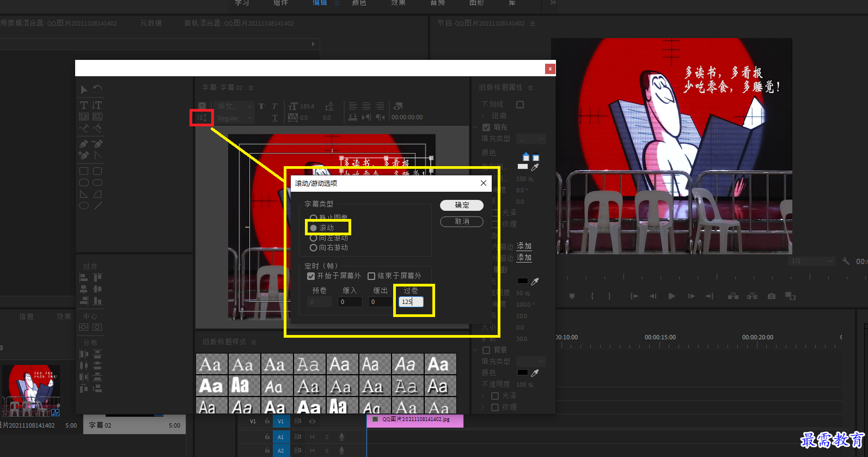
Task: Open Roll/Crawl options icon in title toolbar
Action: (202, 117)
